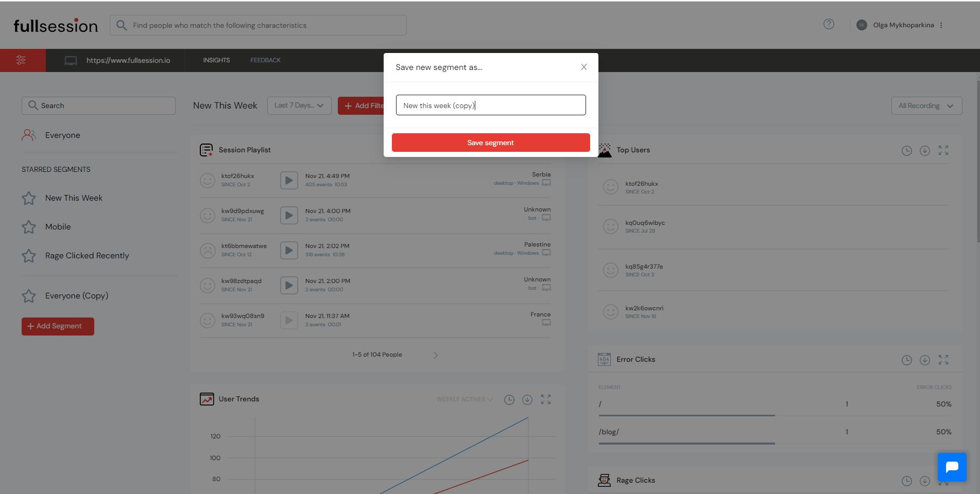Open the red filters sidebar icon
Viewport: 980px width, 494px height.
pos(21,60)
